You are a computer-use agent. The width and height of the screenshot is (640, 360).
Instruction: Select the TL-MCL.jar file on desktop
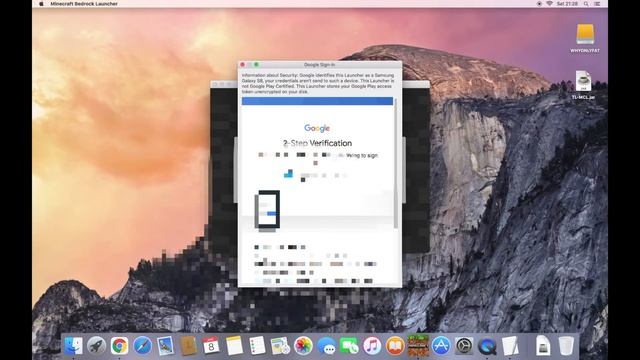[x=583, y=85]
